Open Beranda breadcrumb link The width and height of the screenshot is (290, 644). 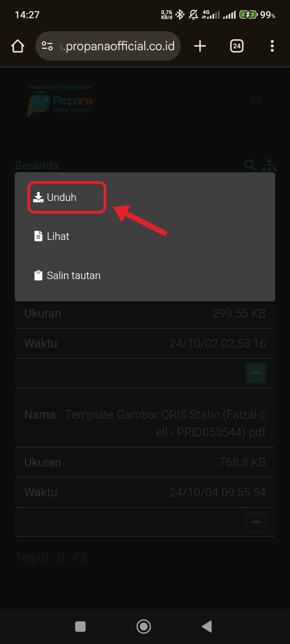37,165
